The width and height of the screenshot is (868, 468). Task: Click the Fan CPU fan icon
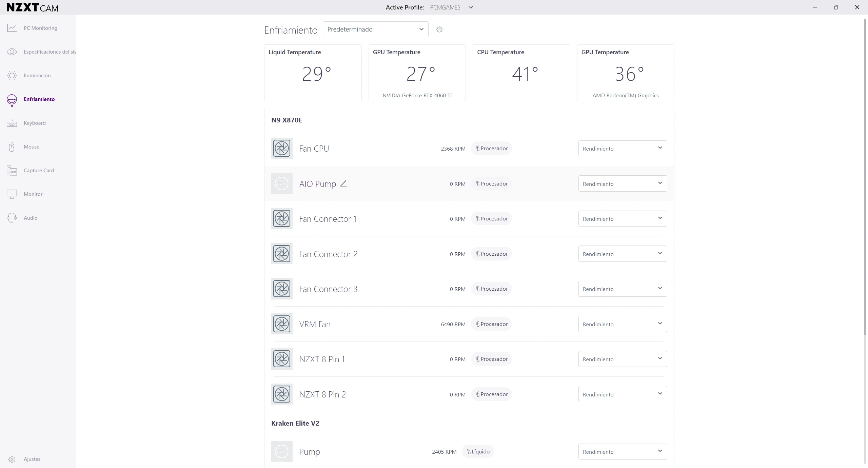282,148
